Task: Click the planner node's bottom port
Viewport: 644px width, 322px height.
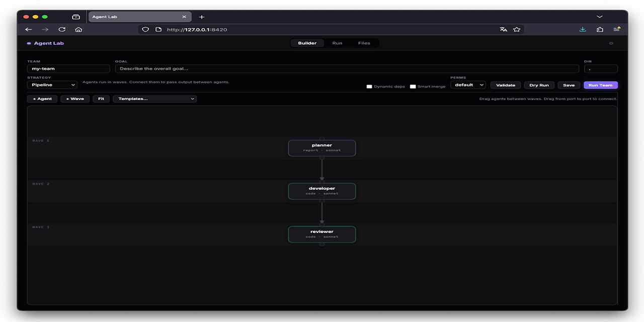Action: [322, 157]
